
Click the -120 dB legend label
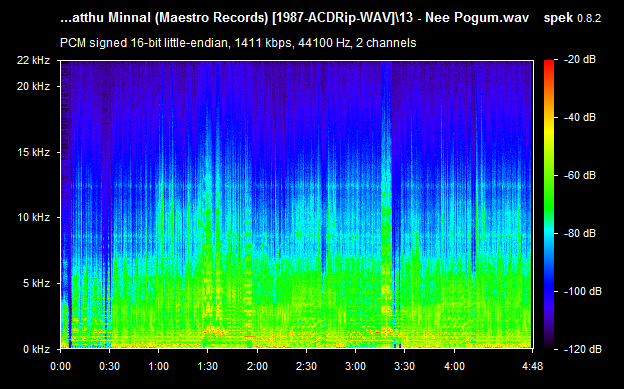[x=583, y=349]
